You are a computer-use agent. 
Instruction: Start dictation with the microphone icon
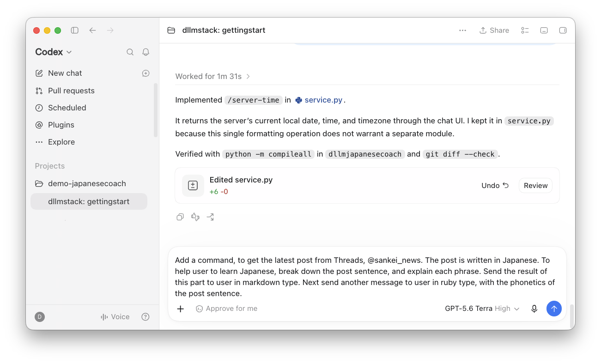(x=534, y=309)
